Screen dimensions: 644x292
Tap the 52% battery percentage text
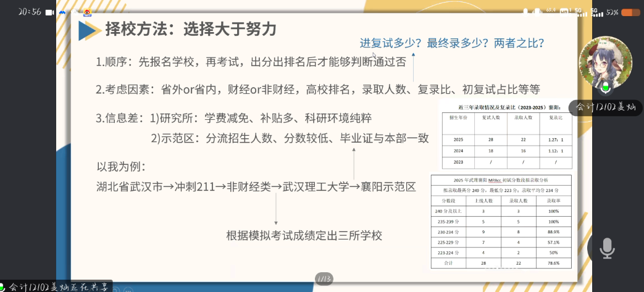tap(613, 12)
